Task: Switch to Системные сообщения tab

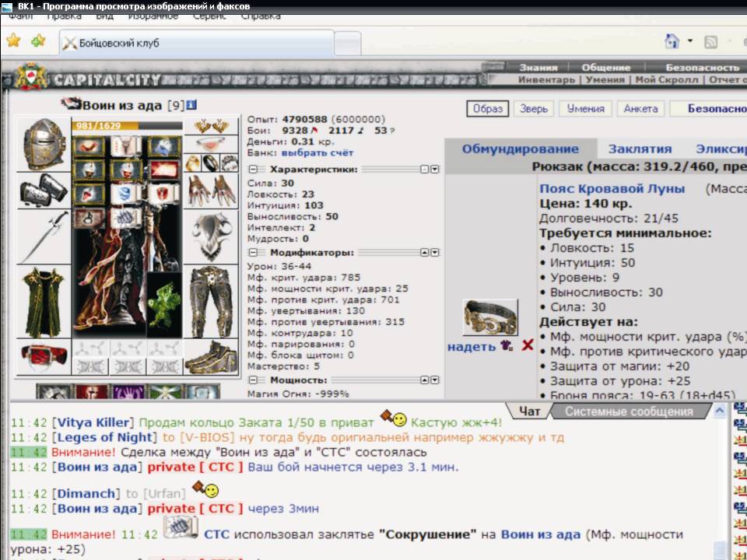Action: point(629,411)
